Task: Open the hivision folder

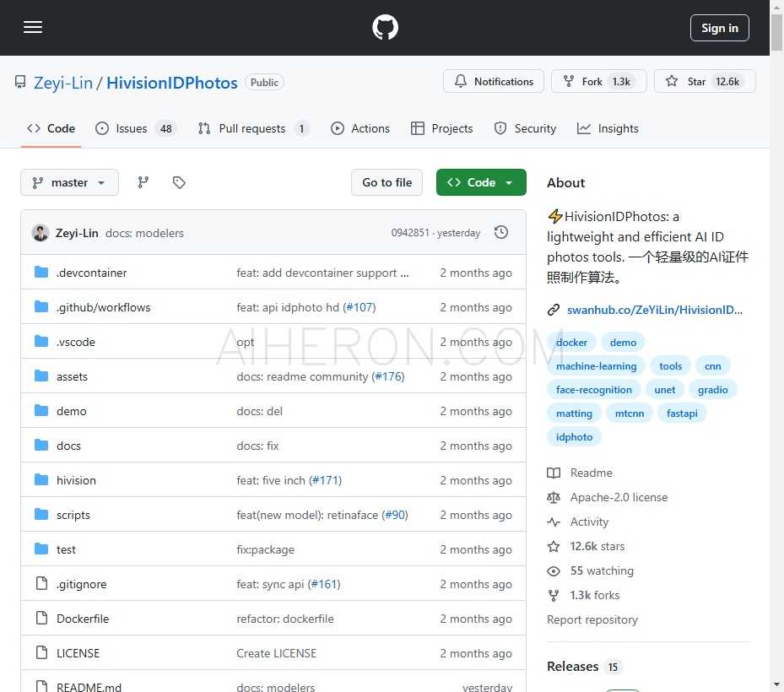Action: tap(76, 480)
